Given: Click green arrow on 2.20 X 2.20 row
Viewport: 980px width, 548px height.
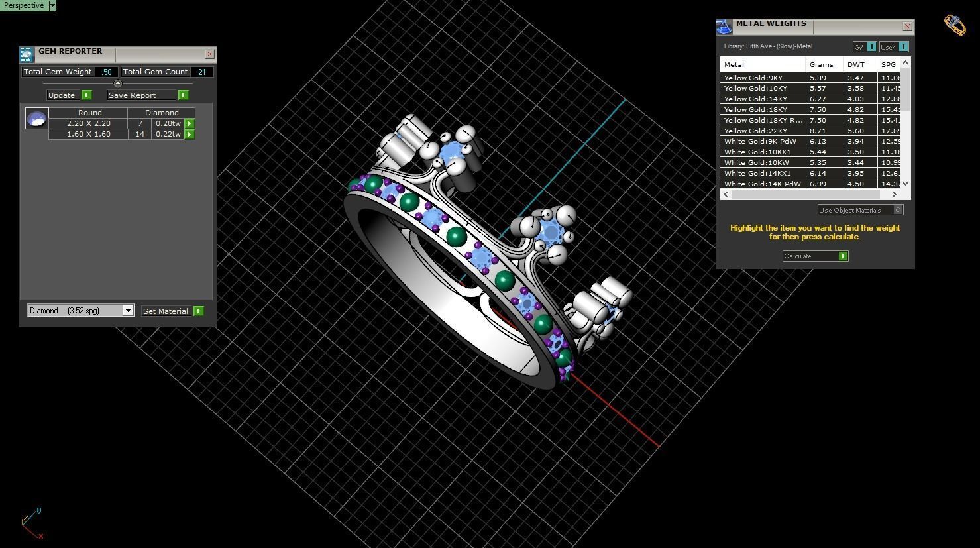Looking at the screenshot, I should point(190,124).
